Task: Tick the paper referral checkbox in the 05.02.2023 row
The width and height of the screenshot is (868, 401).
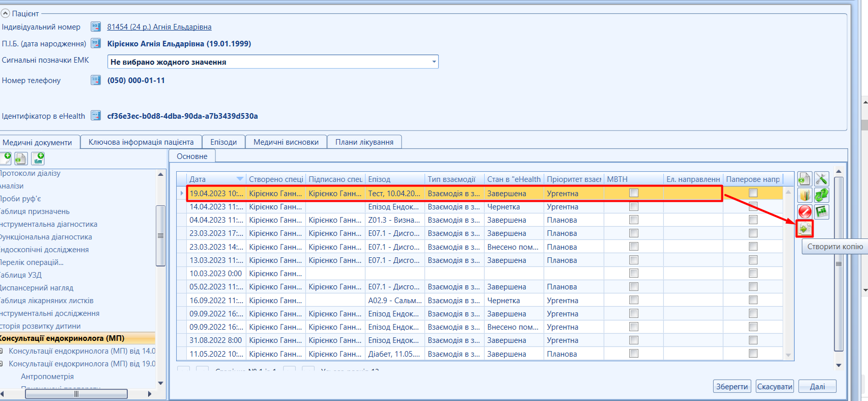Action: pos(753,286)
